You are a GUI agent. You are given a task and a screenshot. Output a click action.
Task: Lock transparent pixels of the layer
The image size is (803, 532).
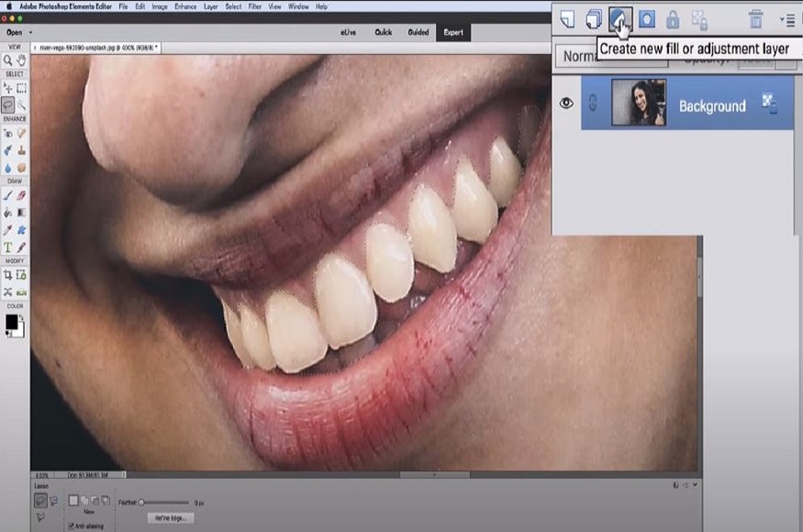(699, 20)
